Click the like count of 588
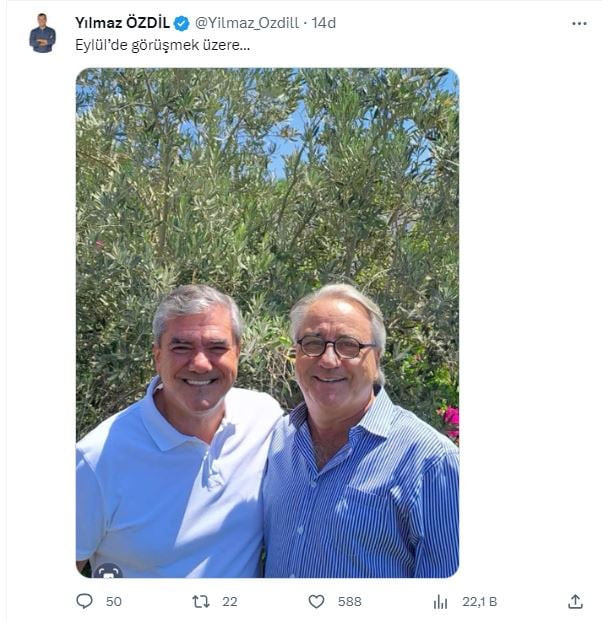602x621 pixels. 349,601
